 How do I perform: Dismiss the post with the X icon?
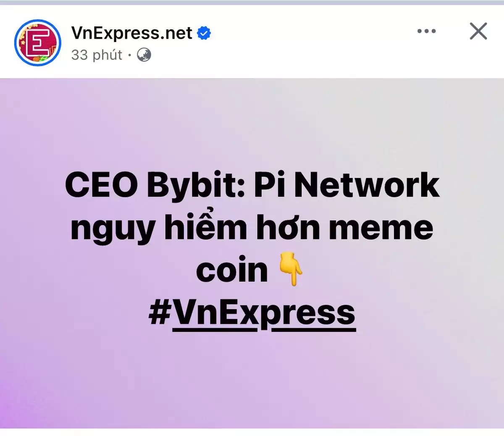[x=478, y=31]
